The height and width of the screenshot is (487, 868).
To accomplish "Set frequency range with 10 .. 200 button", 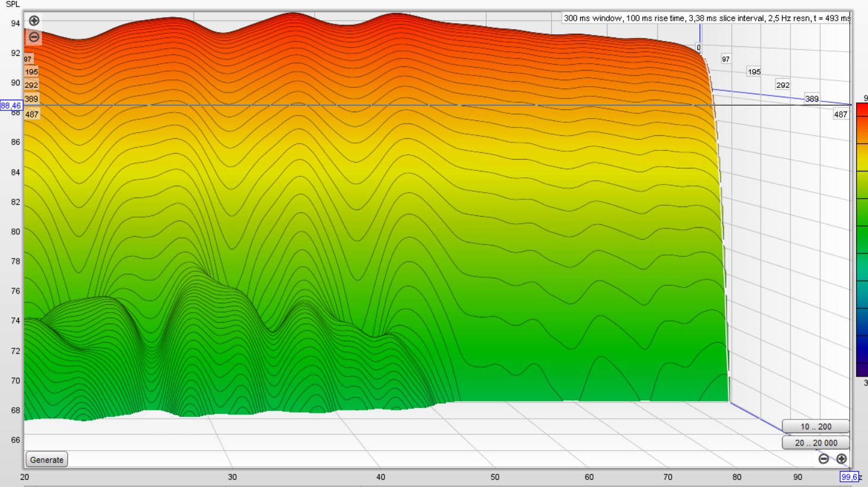I will 816,426.
